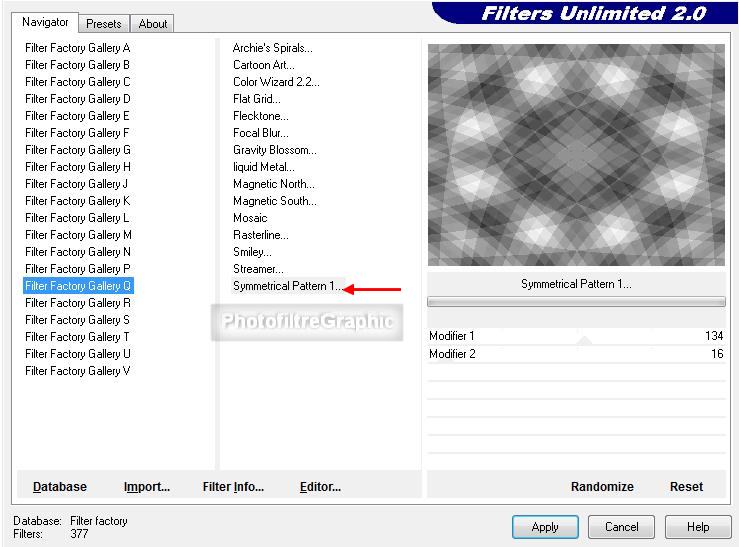Switch to the Presets tab

(103, 23)
